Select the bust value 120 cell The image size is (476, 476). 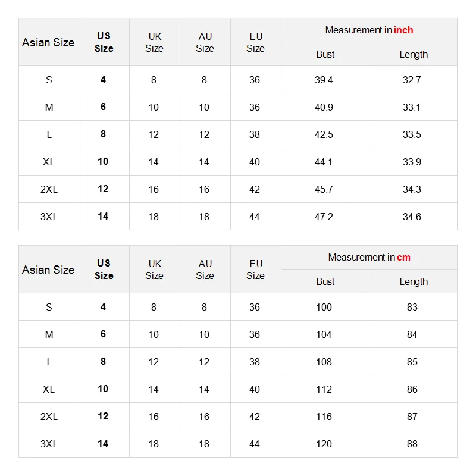click(324, 444)
